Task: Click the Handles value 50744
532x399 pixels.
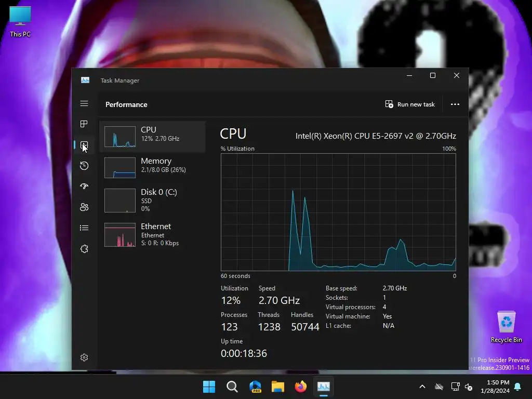Action: (x=305, y=327)
